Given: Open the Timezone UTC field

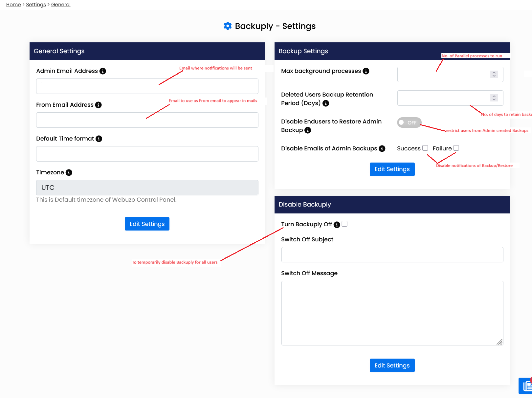Looking at the screenshot, I should [x=147, y=188].
